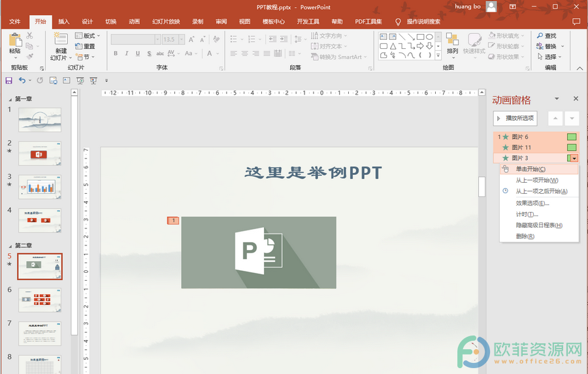Collapse the ribbon with chevron
588x374 pixels.
(580, 68)
